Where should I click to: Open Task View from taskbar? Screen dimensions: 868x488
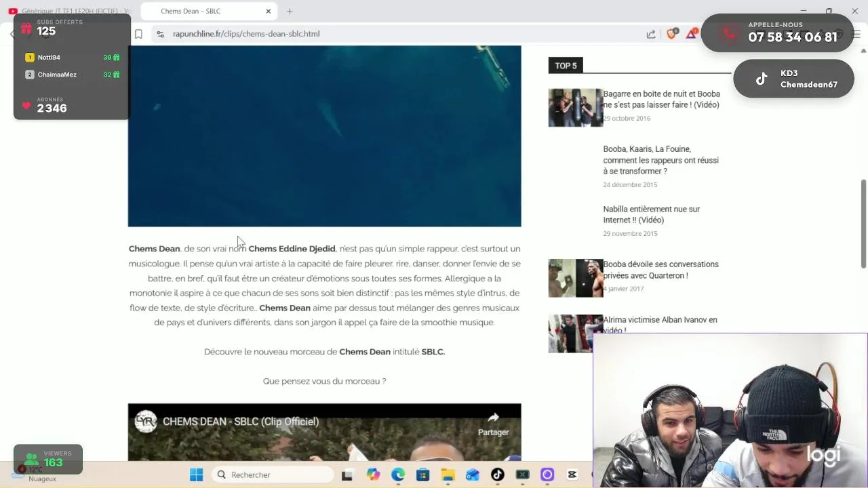coord(347,475)
